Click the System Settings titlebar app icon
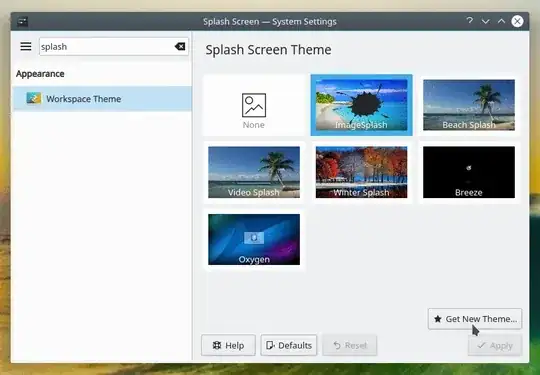The image size is (540, 375). point(23,21)
